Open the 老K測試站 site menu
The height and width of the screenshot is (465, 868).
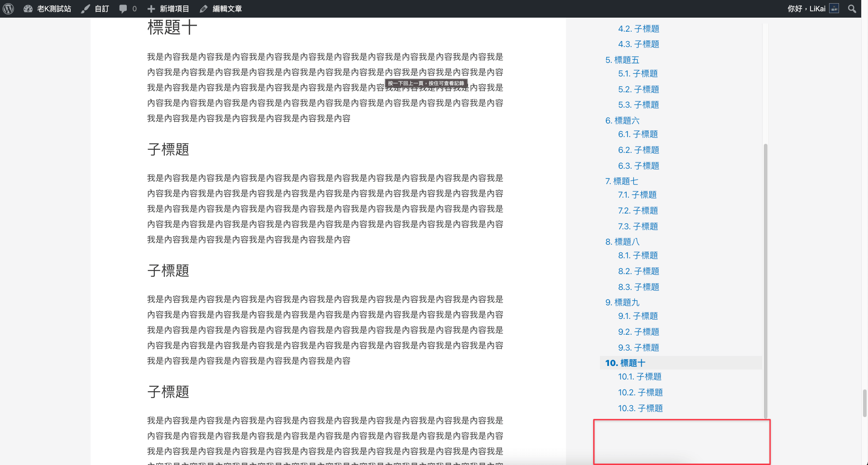54,9
